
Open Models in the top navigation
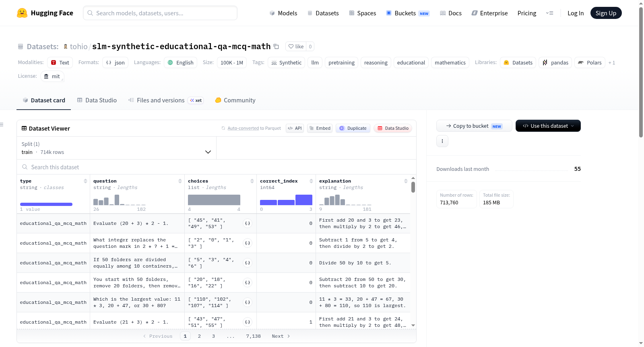pos(283,13)
